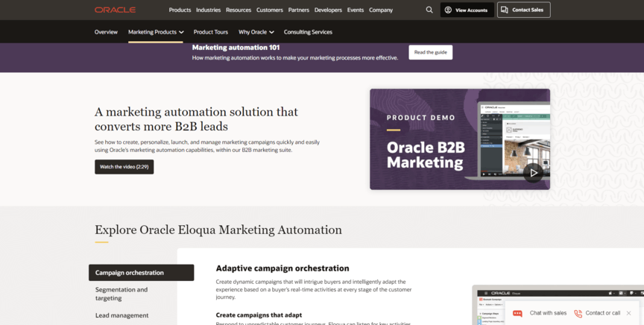Open the Products menu
The image size is (644, 325).
(x=180, y=10)
